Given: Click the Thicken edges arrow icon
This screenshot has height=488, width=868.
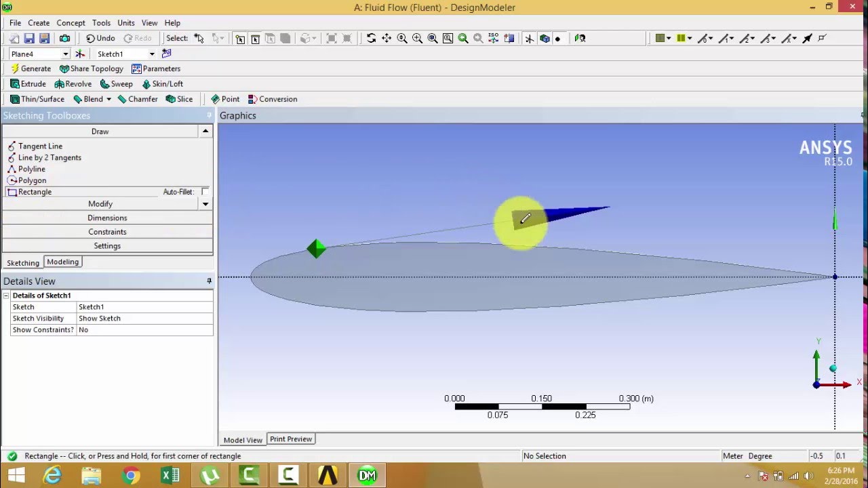Looking at the screenshot, I should (807, 39).
